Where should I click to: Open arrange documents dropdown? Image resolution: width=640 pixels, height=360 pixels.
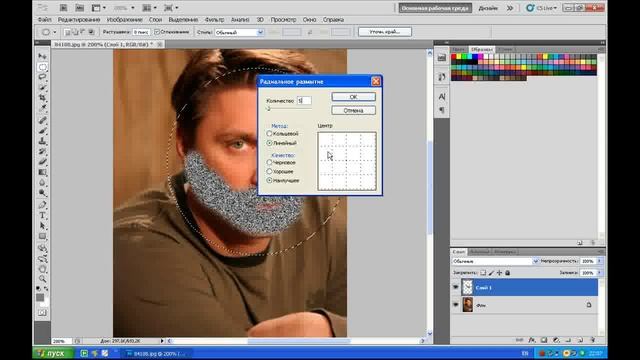pyautogui.click(x=149, y=8)
